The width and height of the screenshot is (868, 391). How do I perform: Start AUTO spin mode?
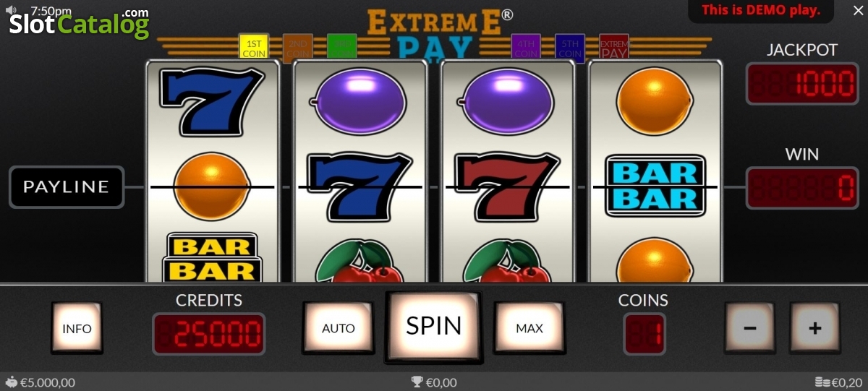click(x=338, y=328)
